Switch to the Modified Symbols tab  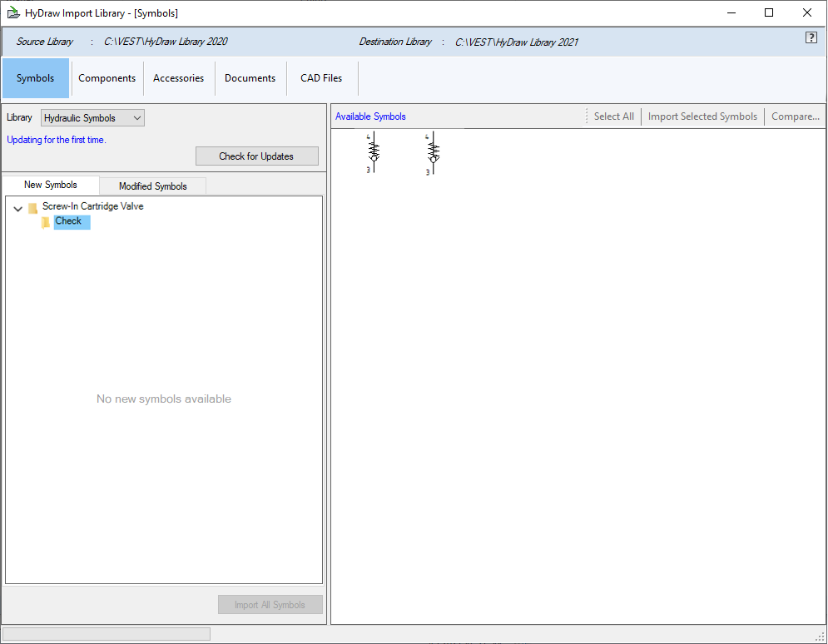152,185
